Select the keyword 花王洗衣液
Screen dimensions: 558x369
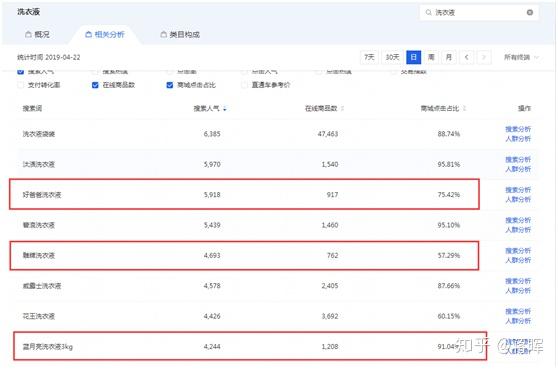(39, 316)
